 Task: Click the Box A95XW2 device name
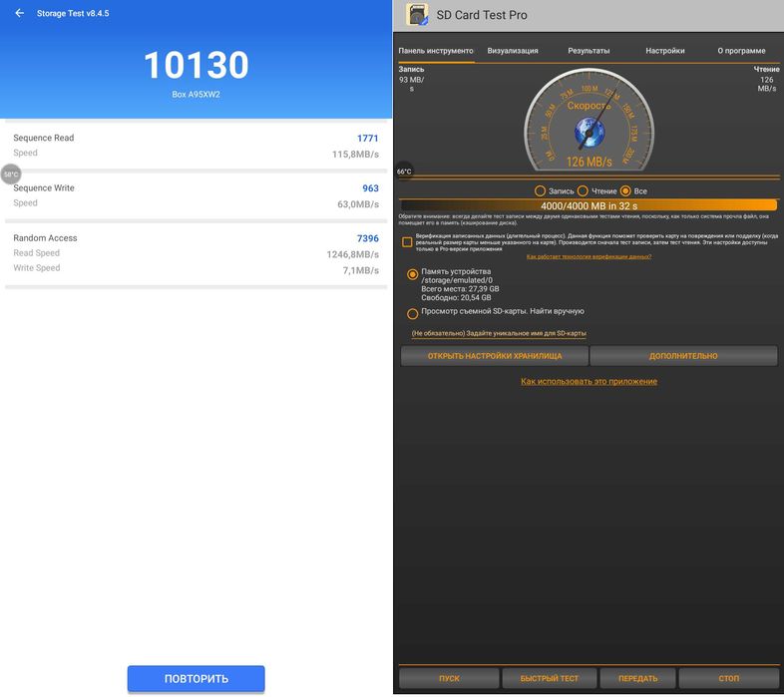pos(196,95)
